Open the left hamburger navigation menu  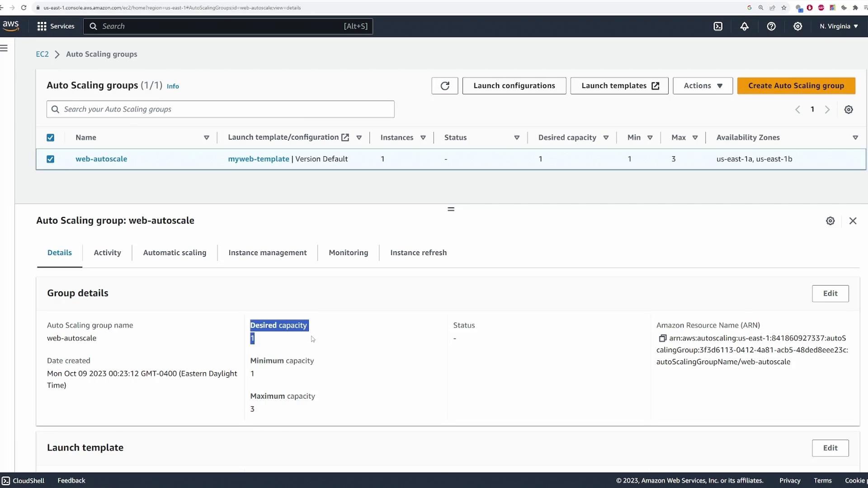[x=5, y=48]
